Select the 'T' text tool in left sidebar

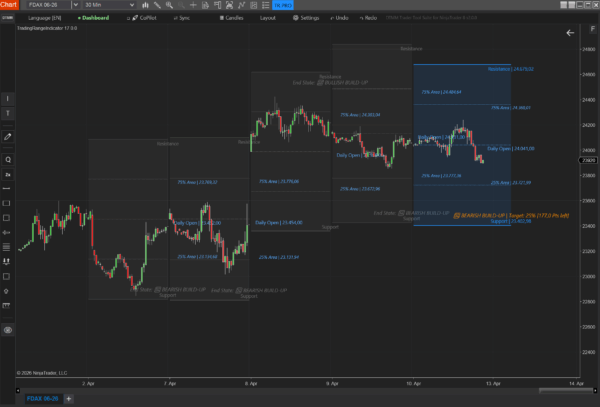(x=7, y=113)
